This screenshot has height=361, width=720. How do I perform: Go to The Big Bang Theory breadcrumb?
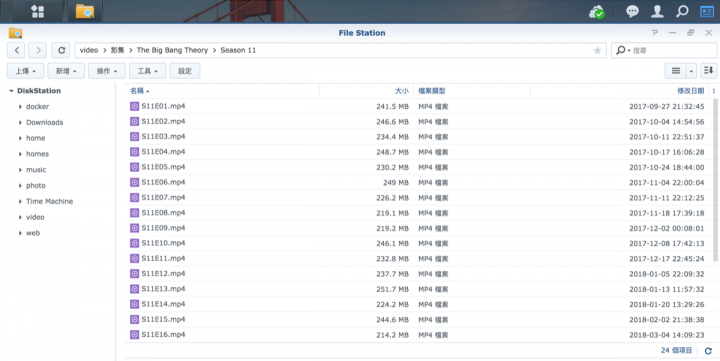(172, 50)
